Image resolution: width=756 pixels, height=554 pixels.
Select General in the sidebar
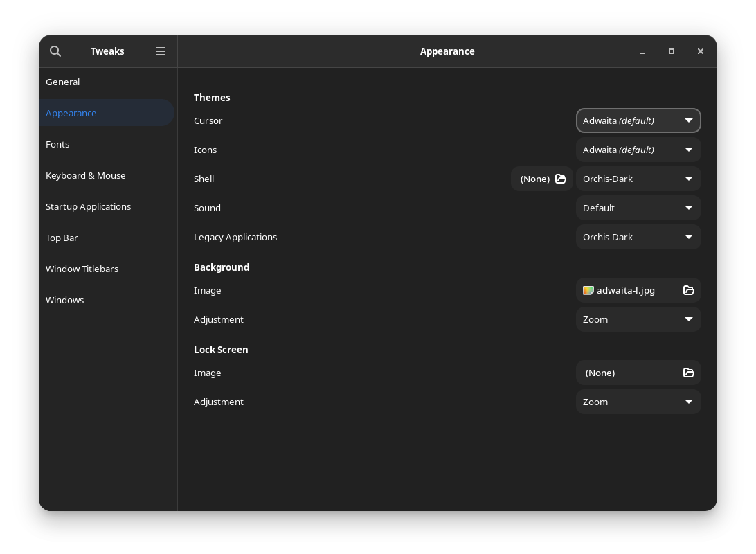(x=107, y=82)
